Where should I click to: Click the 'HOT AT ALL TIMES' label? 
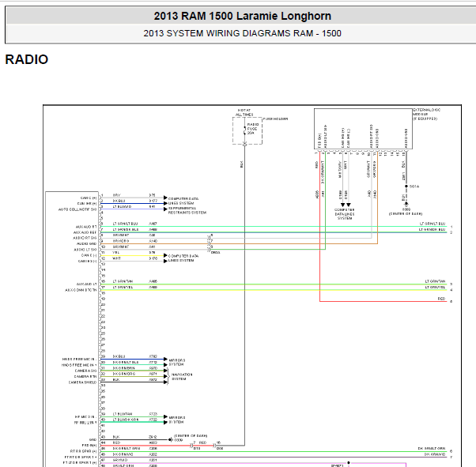pyautogui.click(x=244, y=112)
